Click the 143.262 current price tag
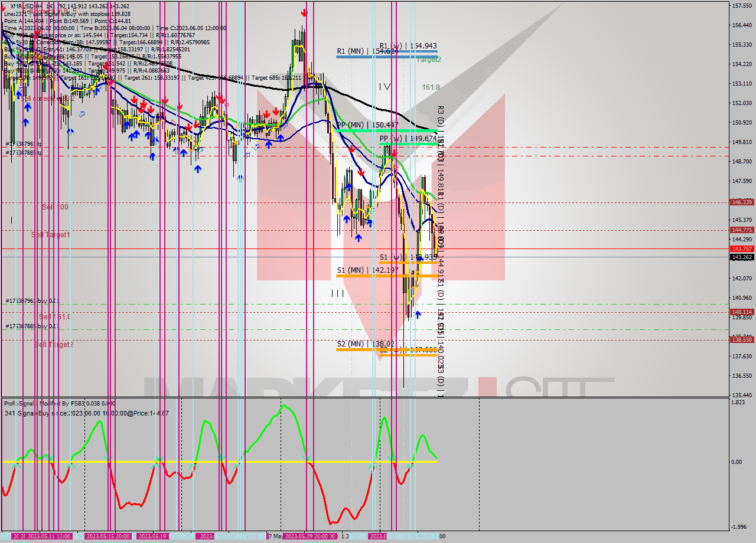Screen dimensions: 756x543 tap(741, 257)
